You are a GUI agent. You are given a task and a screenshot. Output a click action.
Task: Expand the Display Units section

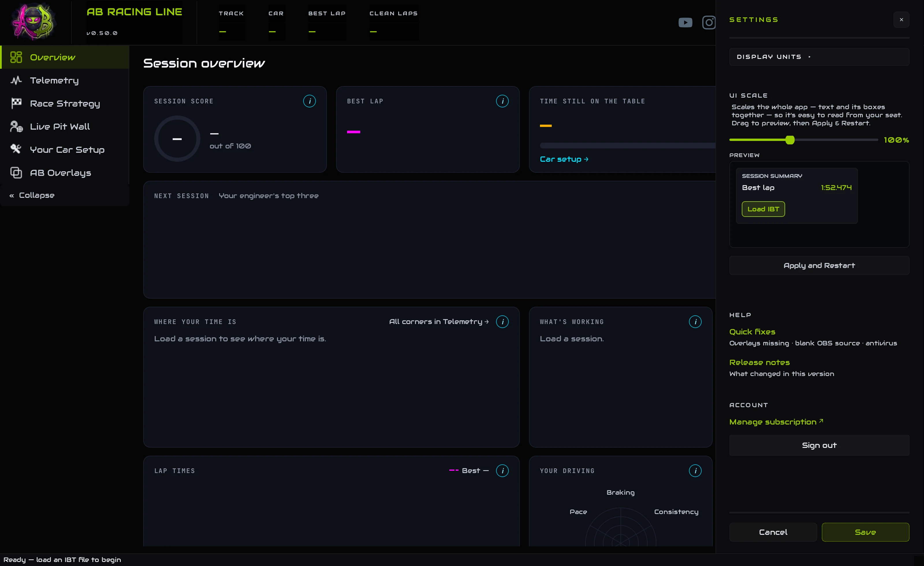coord(819,57)
